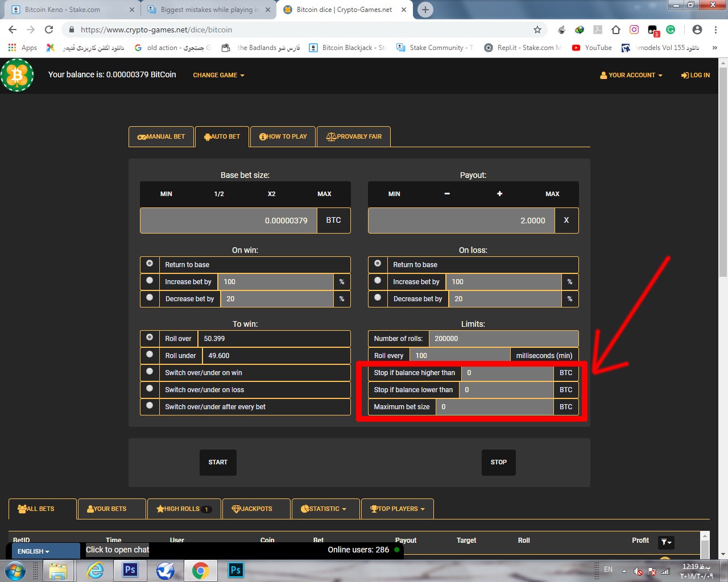This screenshot has height=582, width=728.
Task: Expand the STATISTIC dropdown
Action: pos(325,509)
